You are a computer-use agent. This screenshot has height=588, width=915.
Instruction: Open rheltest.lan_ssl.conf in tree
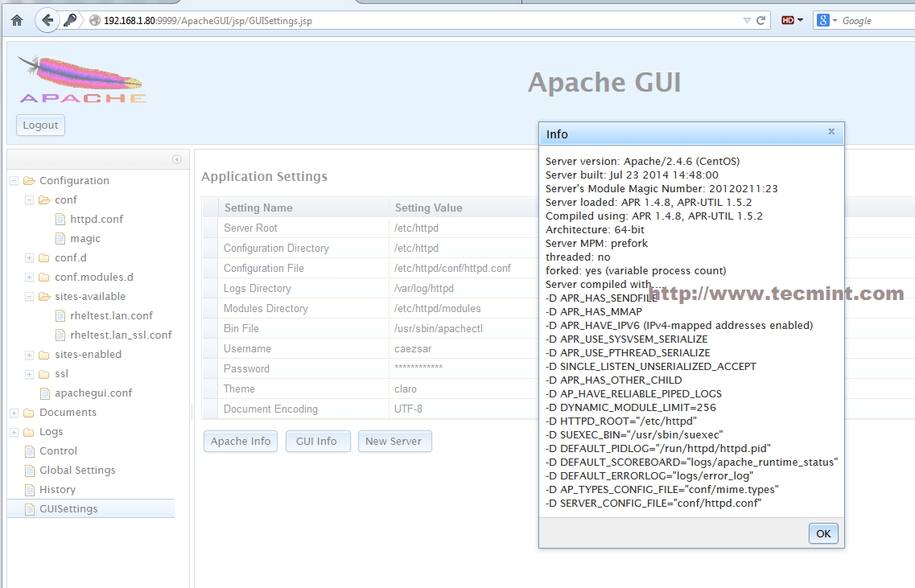coord(121,335)
